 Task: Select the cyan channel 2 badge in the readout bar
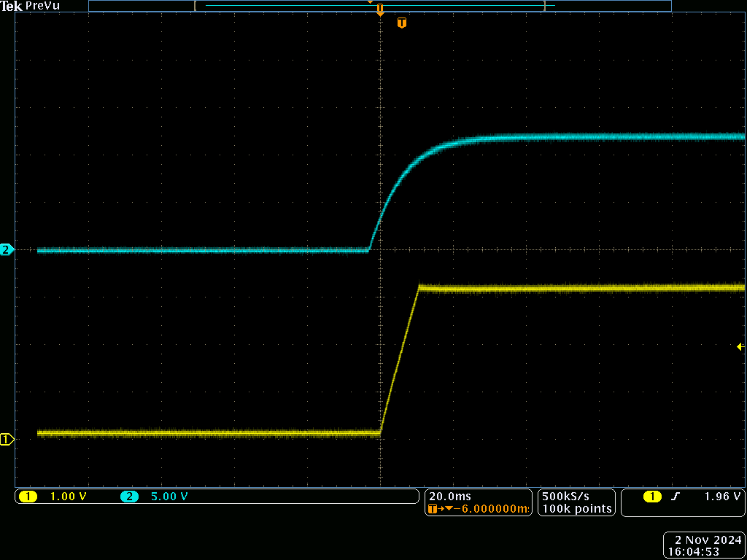(x=129, y=497)
